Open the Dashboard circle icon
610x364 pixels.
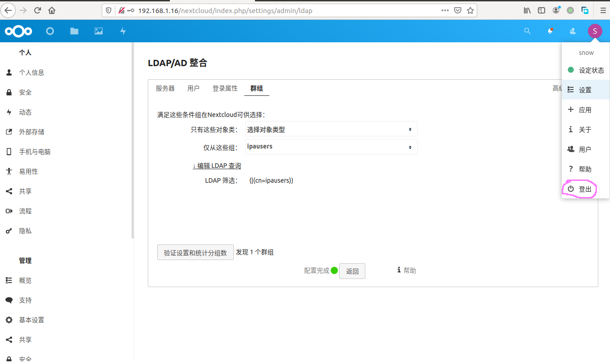click(50, 31)
